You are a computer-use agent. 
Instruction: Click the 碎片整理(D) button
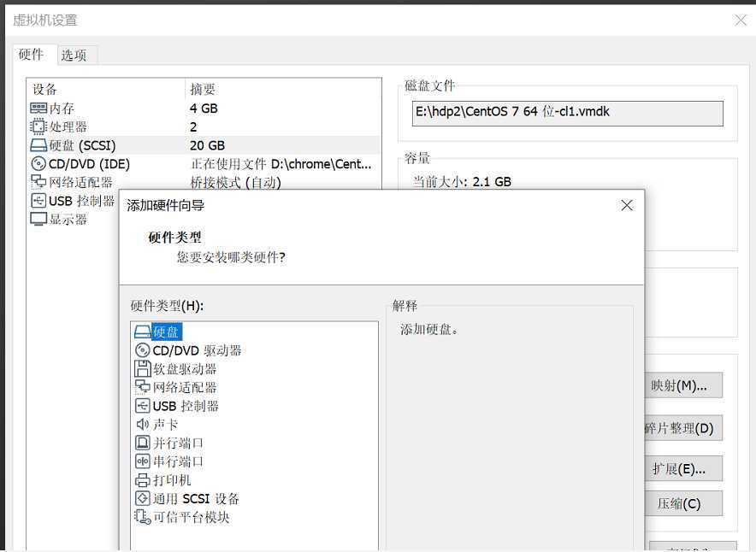pos(683,428)
